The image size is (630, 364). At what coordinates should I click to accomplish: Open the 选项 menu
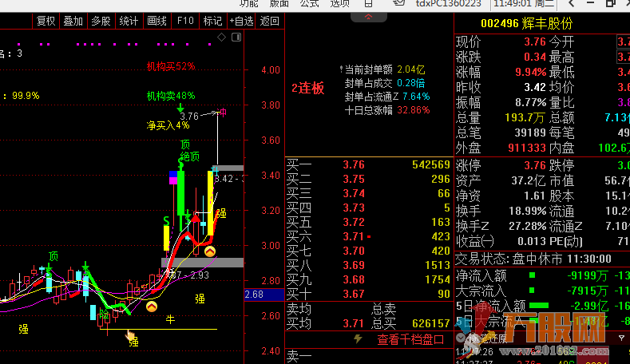click(x=340, y=3)
